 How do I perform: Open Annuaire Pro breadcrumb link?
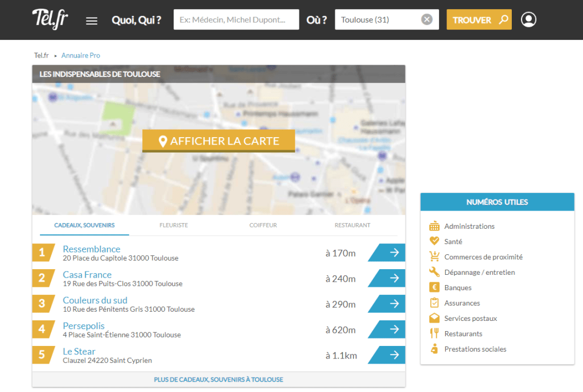81,55
